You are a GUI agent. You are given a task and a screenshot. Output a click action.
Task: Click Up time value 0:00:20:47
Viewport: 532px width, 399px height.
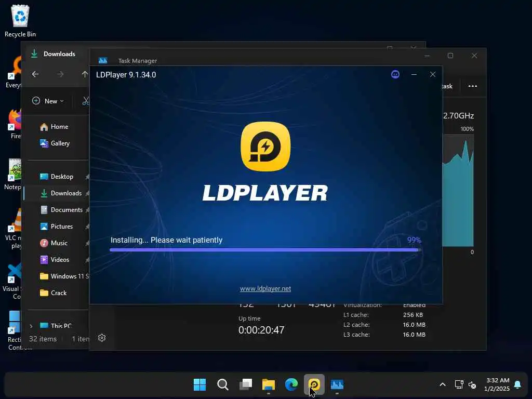261,330
